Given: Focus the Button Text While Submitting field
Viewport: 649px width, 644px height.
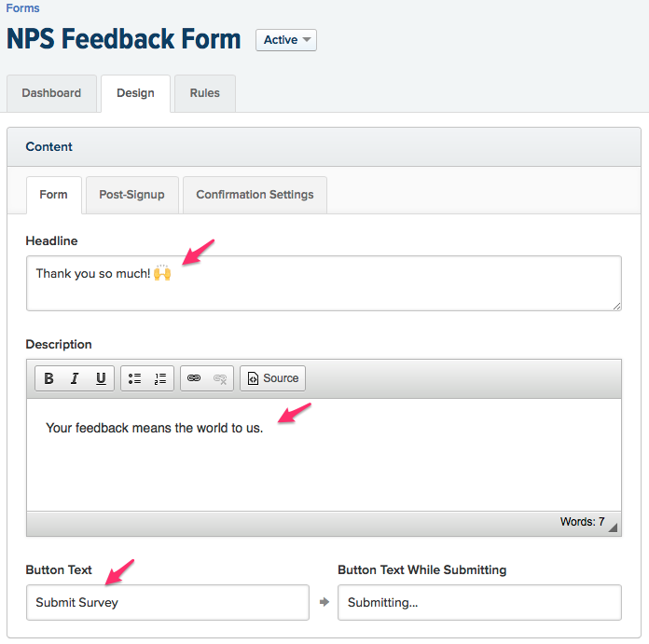Looking at the screenshot, I should pyautogui.click(x=479, y=602).
